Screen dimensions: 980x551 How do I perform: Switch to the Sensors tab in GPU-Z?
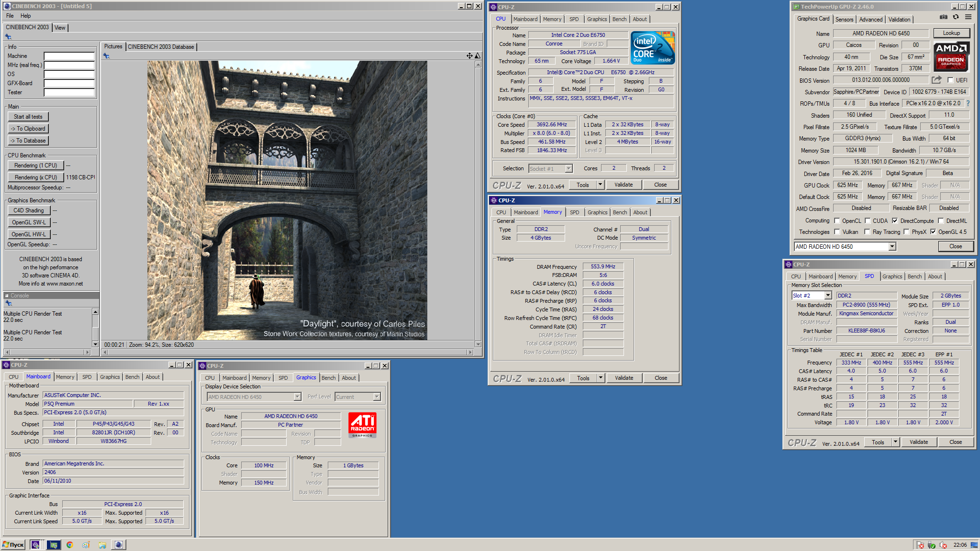click(844, 20)
